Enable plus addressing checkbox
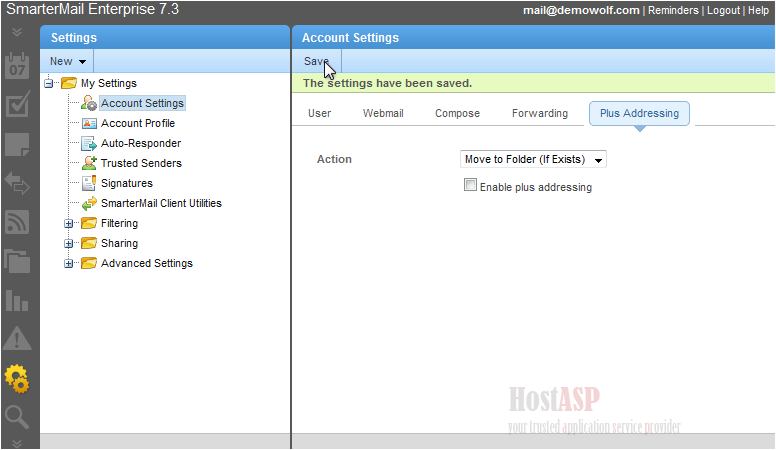 (x=470, y=185)
